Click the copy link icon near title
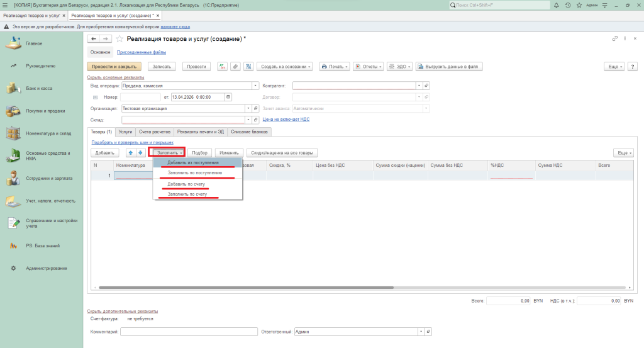644x348 pixels. 614,39
